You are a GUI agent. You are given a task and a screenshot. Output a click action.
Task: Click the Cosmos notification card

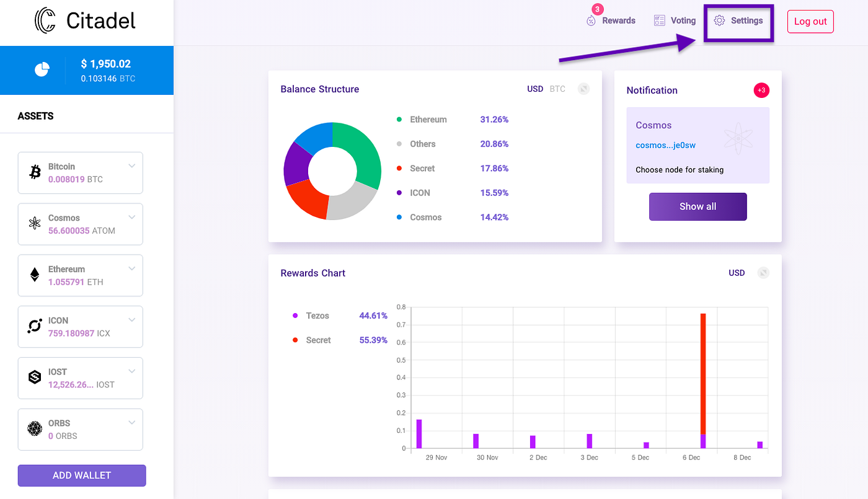click(x=697, y=145)
